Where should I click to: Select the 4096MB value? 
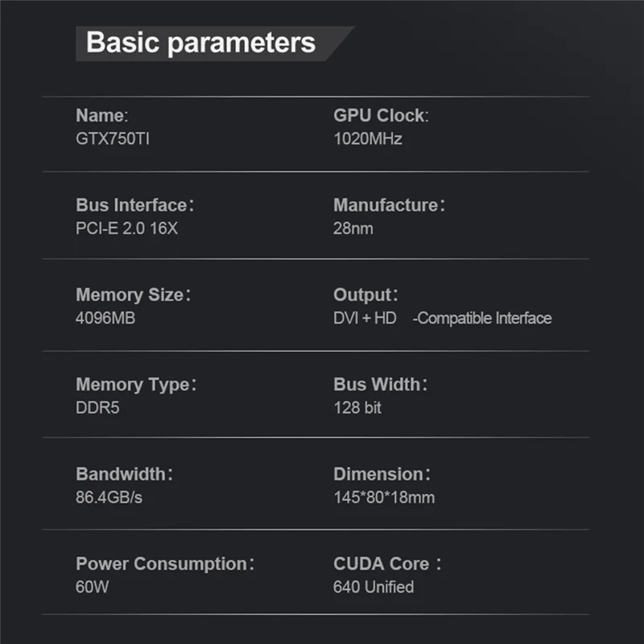point(105,318)
